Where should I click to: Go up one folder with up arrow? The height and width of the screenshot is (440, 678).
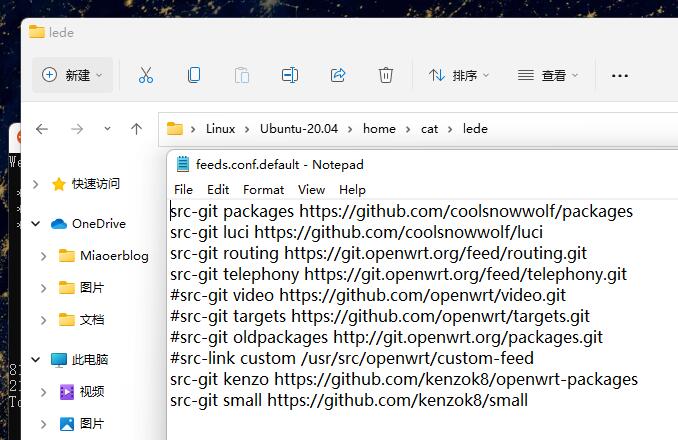coord(136,129)
